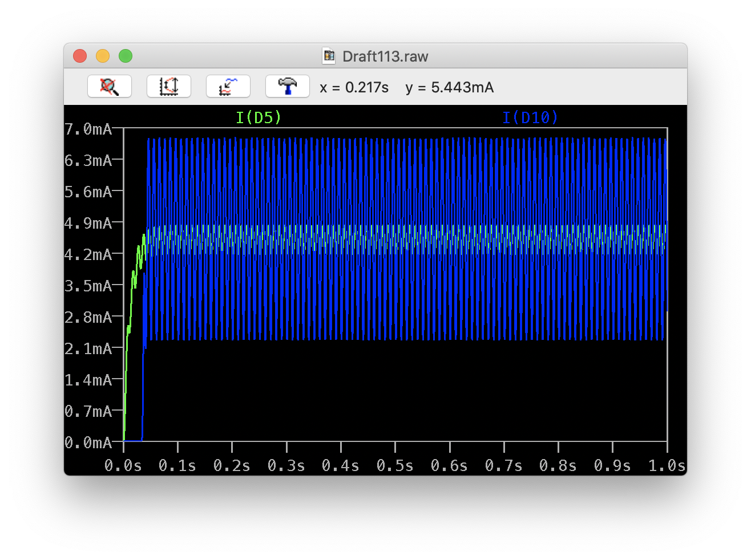Click the 0.6s time axis label

click(450, 466)
